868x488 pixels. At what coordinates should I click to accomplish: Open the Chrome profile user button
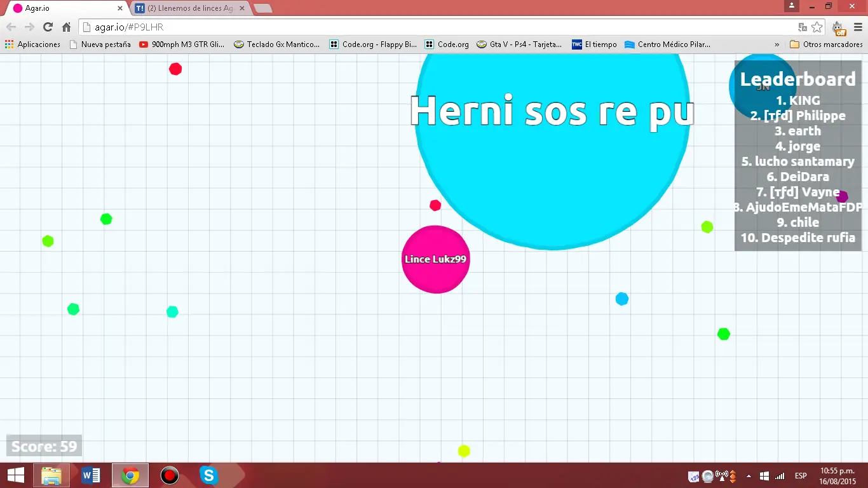pos(791,6)
